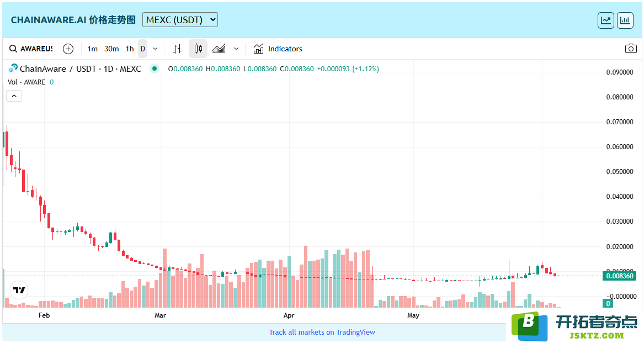
Task: Open the symbol search magnifier
Action: point(13,49)
